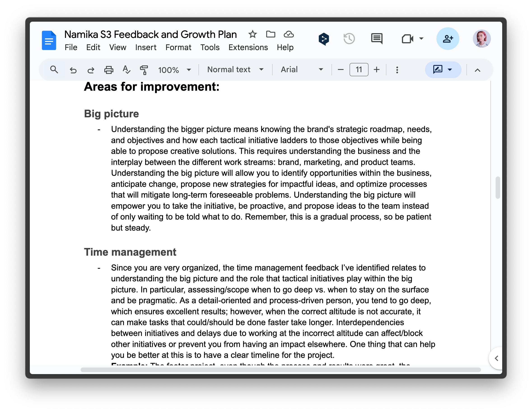Switch editing mode with the suggesting dropdown
This screenshot has width=532, height=412.
click(443, 69)
